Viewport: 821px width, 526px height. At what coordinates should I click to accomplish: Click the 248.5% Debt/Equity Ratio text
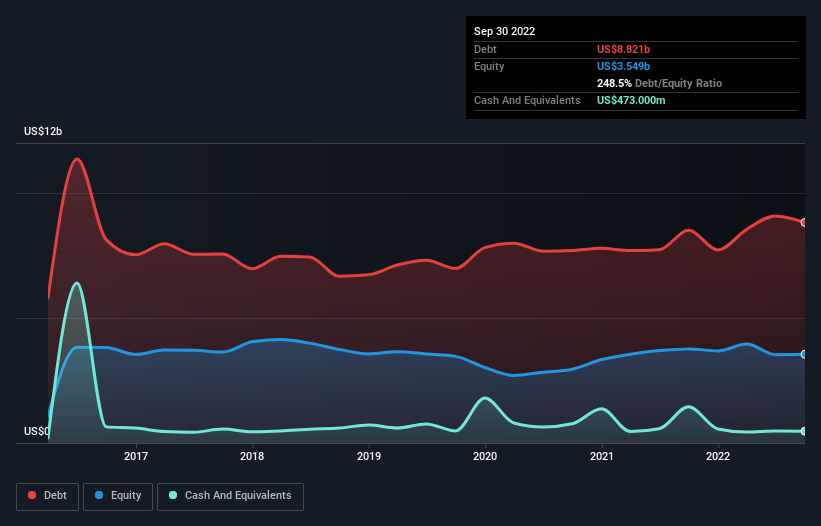tap(659, 83)
